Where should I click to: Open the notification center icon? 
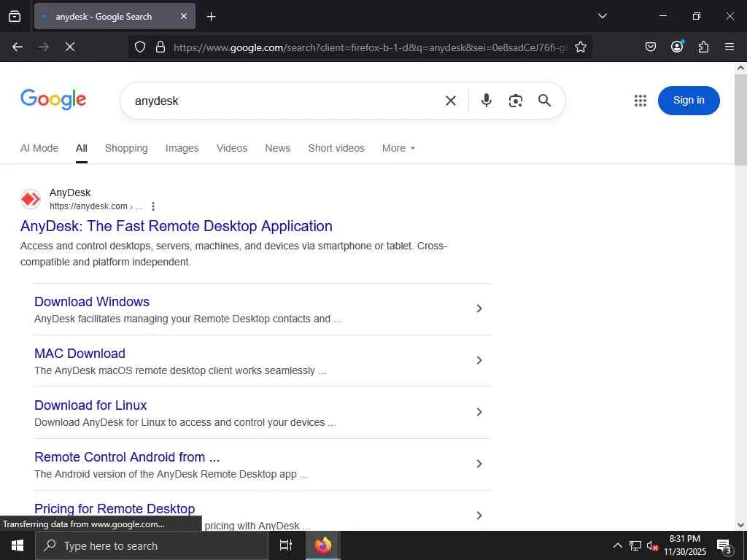click(724, 545)
